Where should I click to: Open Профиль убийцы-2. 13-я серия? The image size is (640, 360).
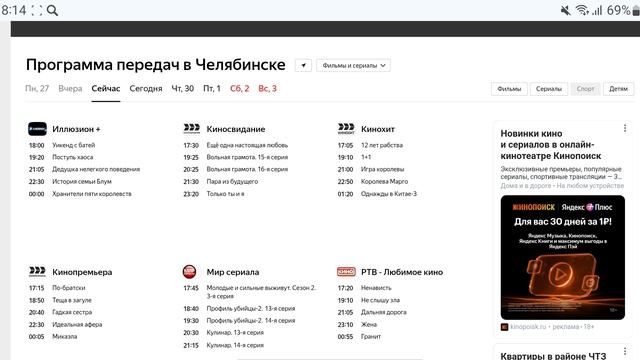coord(251,309)
